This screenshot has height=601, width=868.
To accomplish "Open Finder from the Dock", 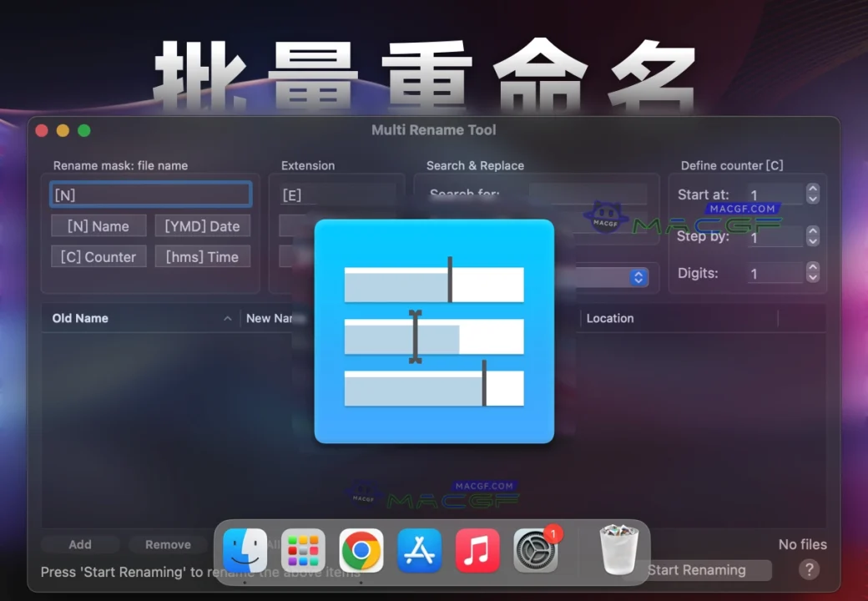I will [245, 549].
